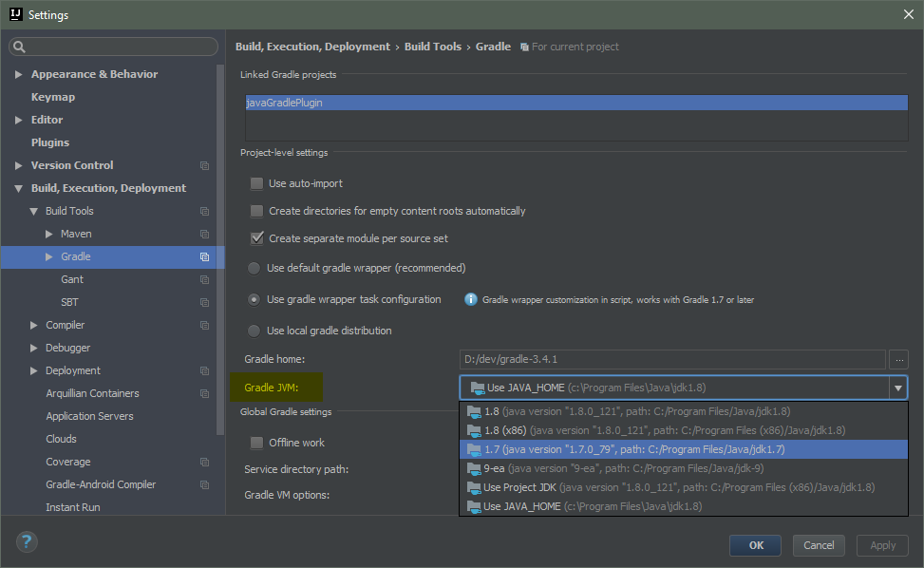
Task: Click the info icon beside wrapper customization text
Action: (x=471, y=299)
